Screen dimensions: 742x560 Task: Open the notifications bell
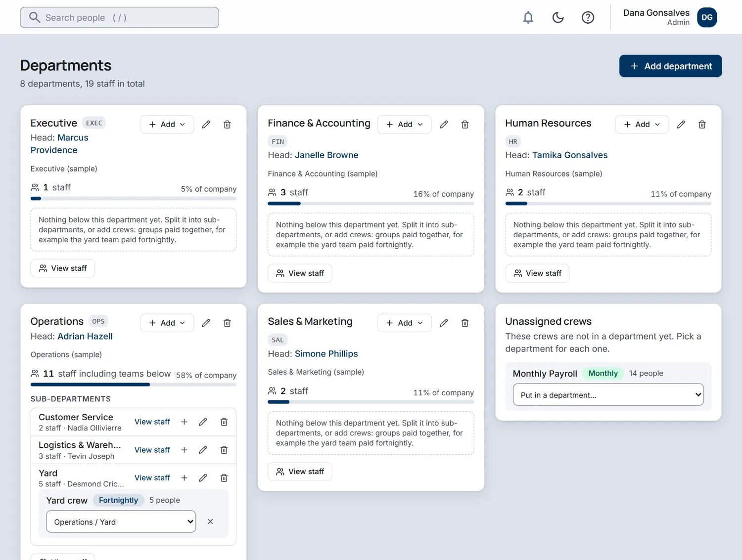(528, 17)
